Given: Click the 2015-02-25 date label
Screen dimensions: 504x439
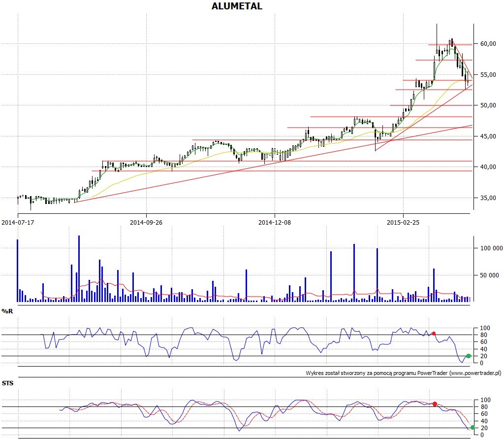Looking at the screenshot, I should [x=403, y=222].
